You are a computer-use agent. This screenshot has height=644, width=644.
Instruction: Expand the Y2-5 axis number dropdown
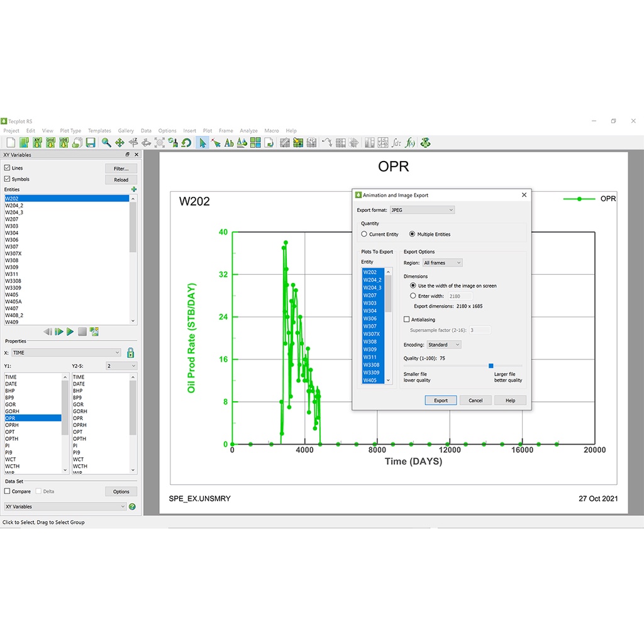tap(121, 365)
